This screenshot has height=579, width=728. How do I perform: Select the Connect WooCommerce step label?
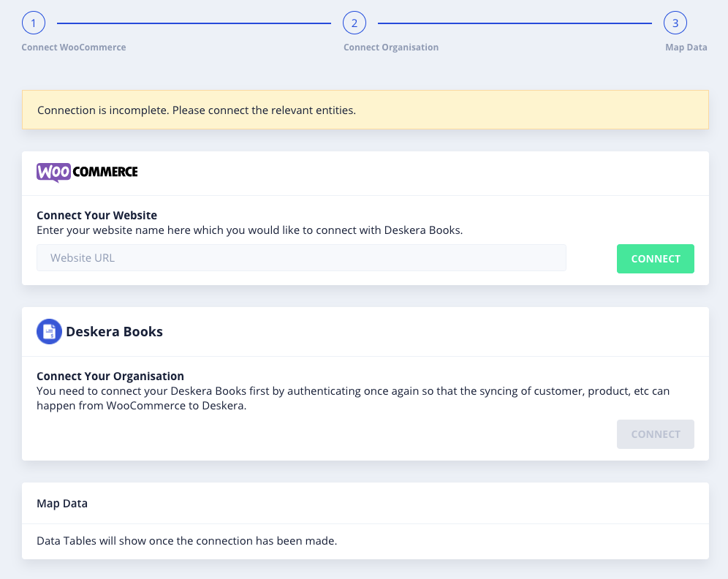tap(74, 48)
